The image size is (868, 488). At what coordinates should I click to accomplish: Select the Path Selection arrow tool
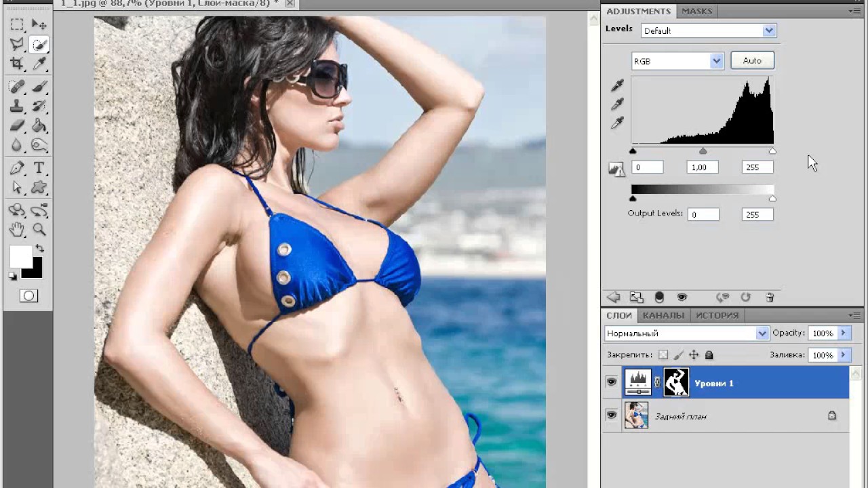[x=17, y=188]
